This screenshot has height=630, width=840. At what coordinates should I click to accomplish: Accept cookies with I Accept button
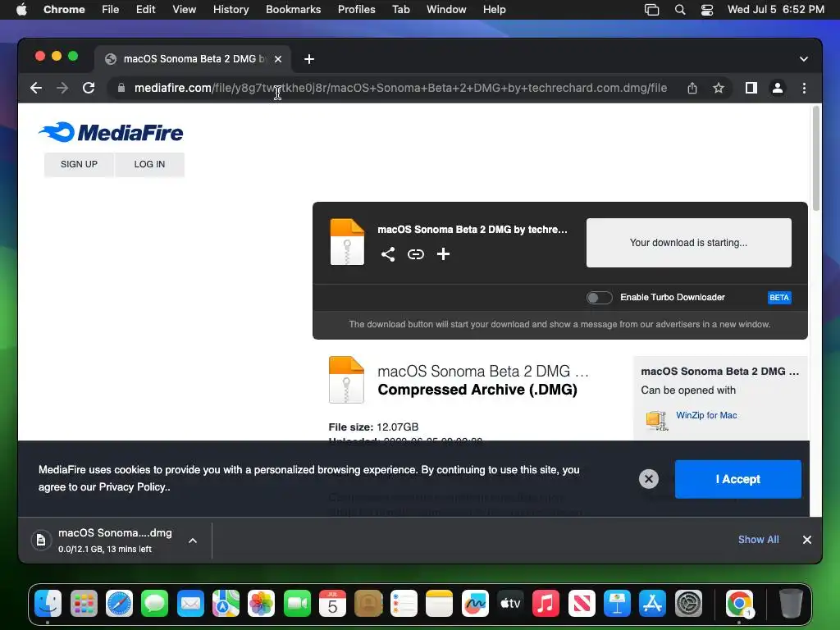tap(737, 479)
